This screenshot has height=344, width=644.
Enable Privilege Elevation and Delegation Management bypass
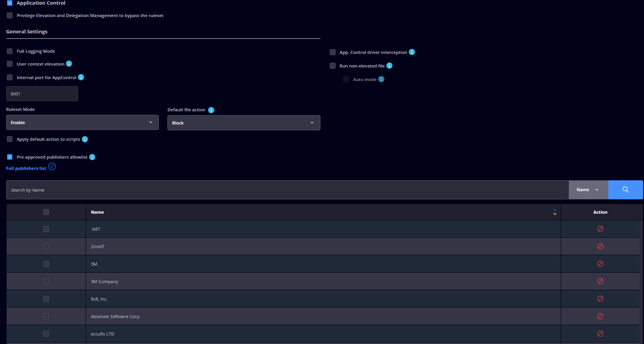[10, 16]
